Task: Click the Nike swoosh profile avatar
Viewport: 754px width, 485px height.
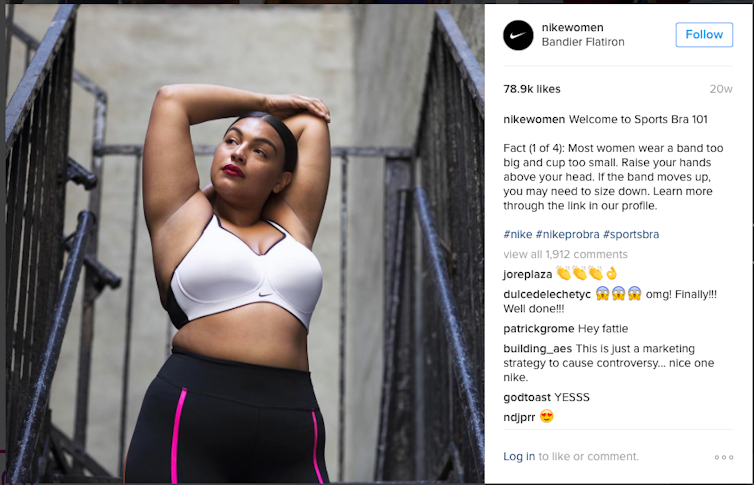Action: [518, 35]
